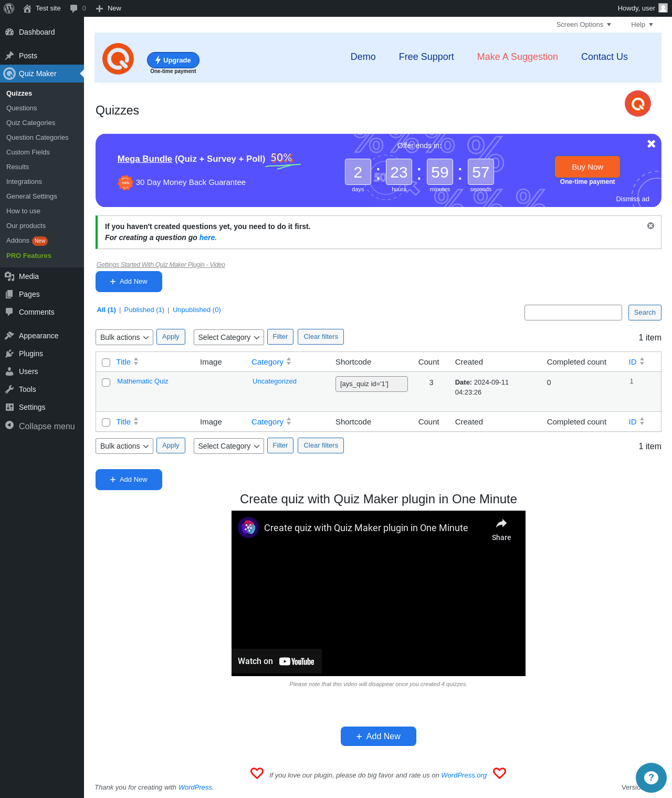This screenshot has height=798, width=672.
Task: Click the Media icon in sidebar
Action: pyautogui.click(x=9, y=276)
